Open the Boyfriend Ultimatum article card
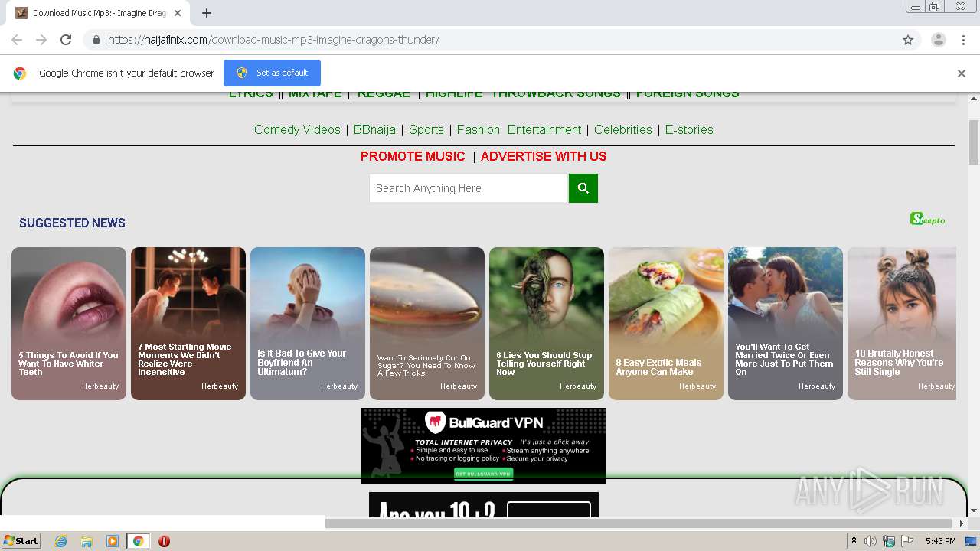 308,324
